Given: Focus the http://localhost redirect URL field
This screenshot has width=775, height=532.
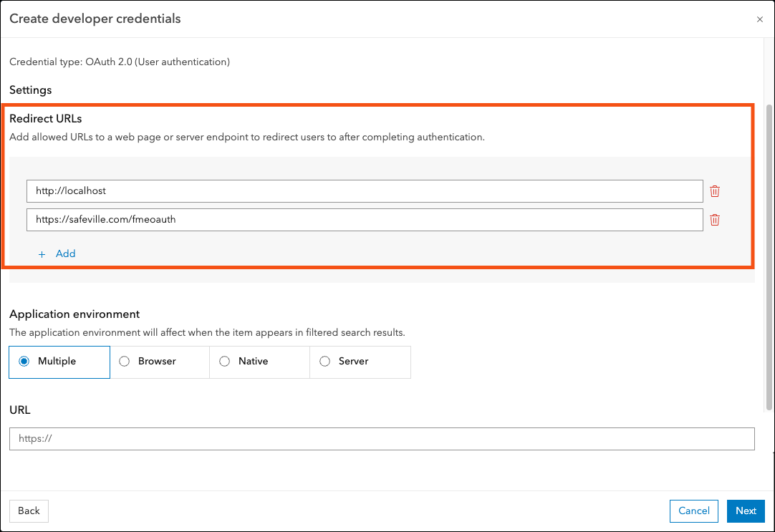Looking at the screenshot, I should [x=365, y=191].
